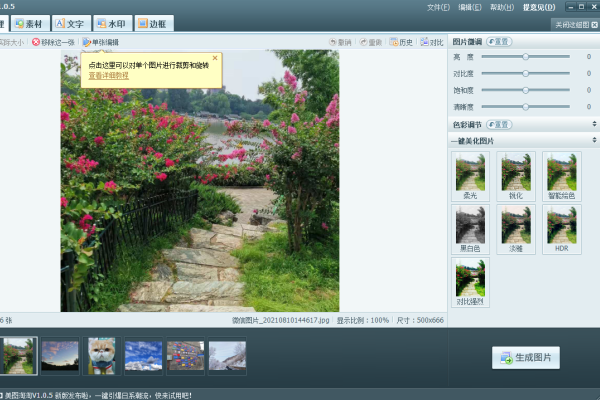Image resolution: width=600 pixels, height=400 pixels.
Task: Click the 尺寸：500x666 status text
Action: [420, 320]
